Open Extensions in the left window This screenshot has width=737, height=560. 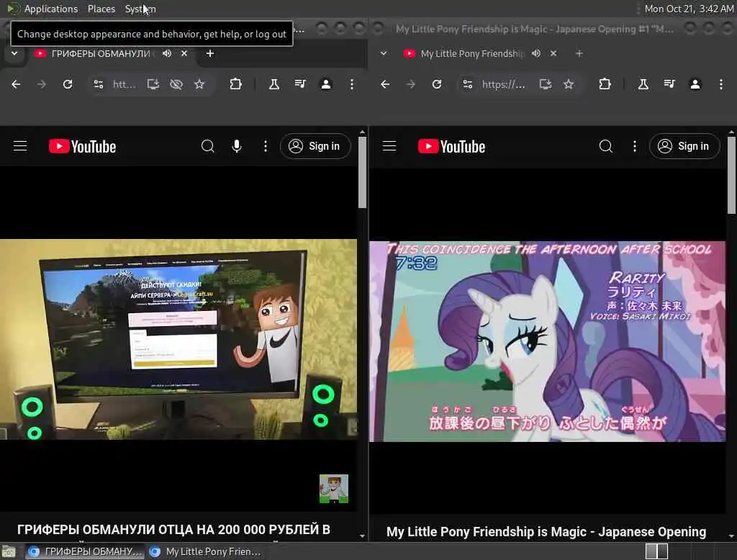pyautogui.click(x=235, y=84)
